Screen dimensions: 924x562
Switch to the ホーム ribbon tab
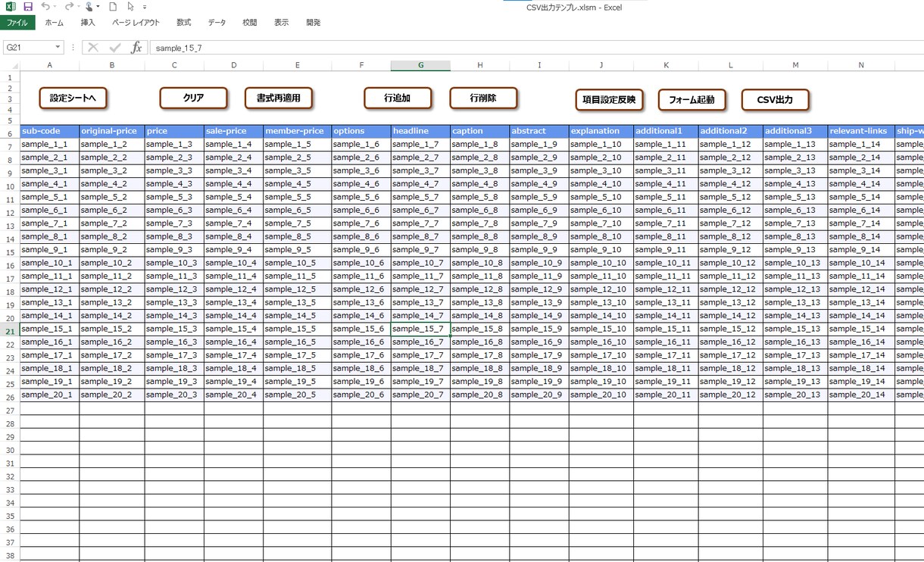[55, 23]
